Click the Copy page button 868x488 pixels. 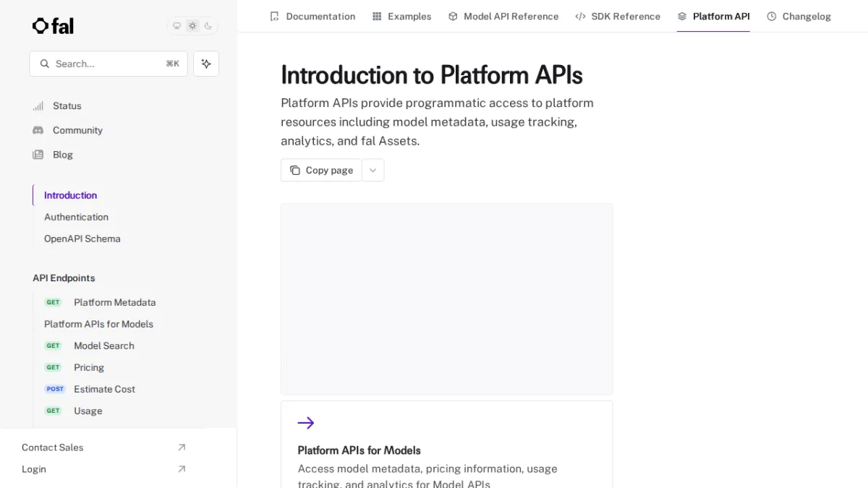[x=321, y=170]
